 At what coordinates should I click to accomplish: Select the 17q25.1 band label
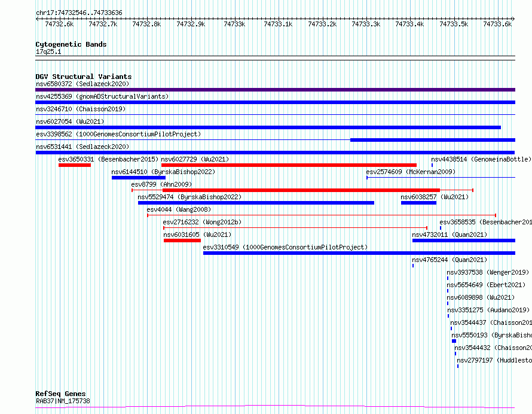48,51
